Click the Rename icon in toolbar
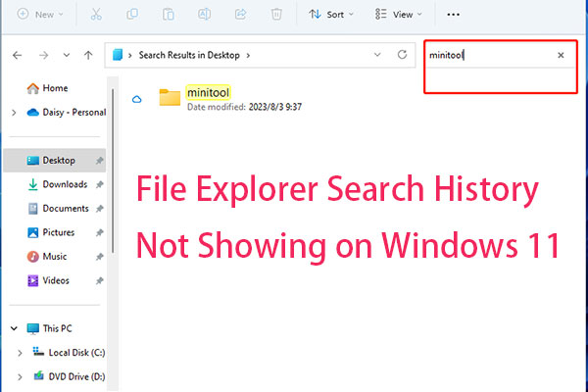 (207, 15)
